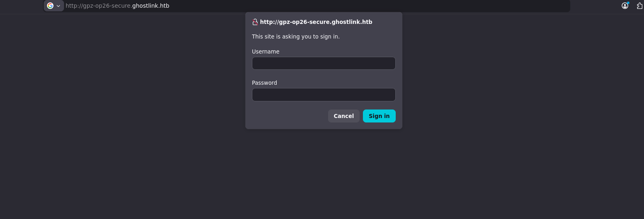
Task: Click the insecure padlock icon in the dialog
Action: 255,22
